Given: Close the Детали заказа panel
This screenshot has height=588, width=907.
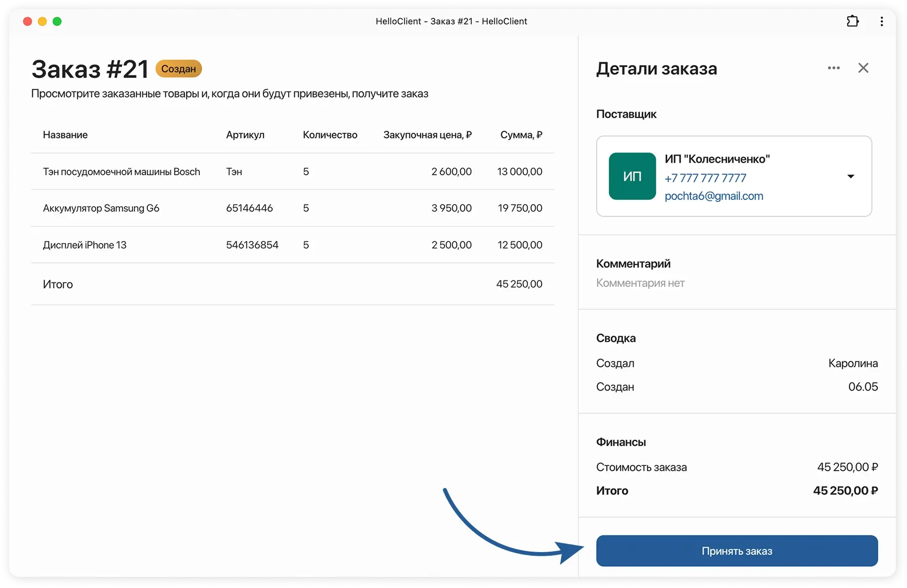Looking at the screenshot, I should pyautogui.click(x=864, y=68).
